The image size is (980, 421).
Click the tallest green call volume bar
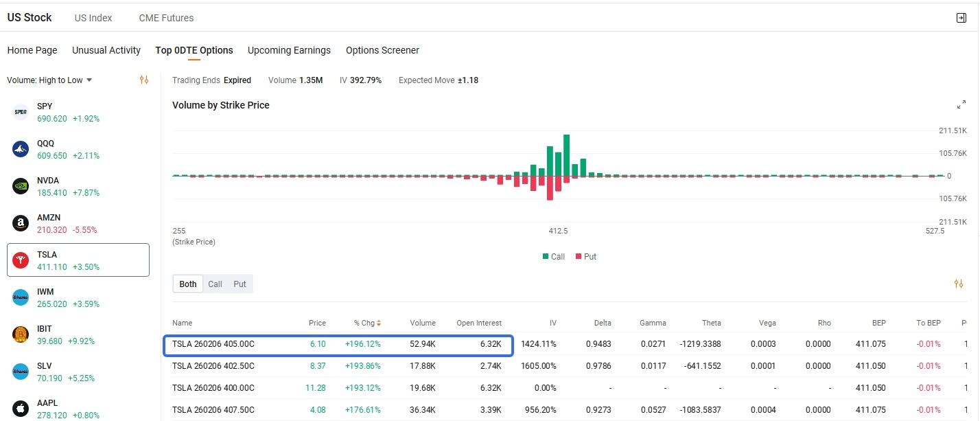566,155
